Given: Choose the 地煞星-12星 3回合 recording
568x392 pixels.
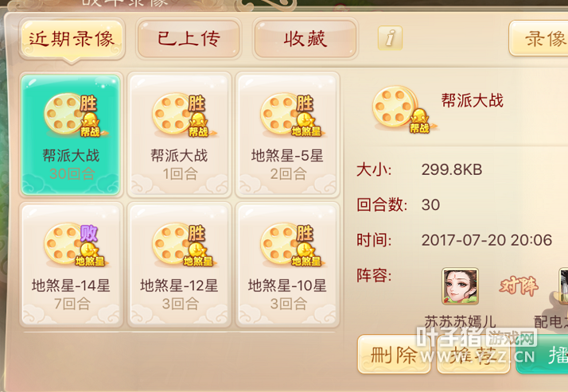Looking at the screenshot, I should [179, 265].
